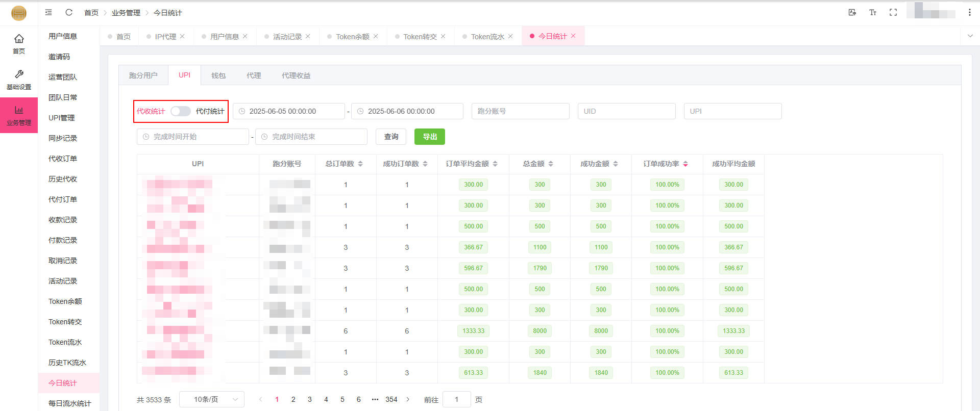
Task: Go to page 354 in pagination
Action: [391, 399]
